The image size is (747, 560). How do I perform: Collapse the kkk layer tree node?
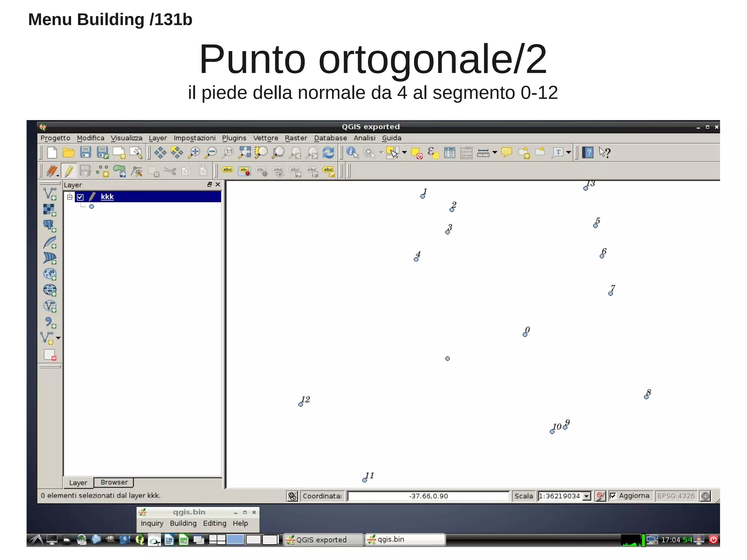(x=69, y=197)
